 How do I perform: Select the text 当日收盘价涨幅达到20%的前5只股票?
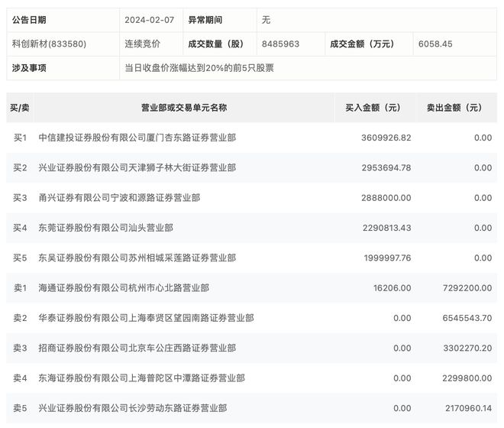point(199,68)
